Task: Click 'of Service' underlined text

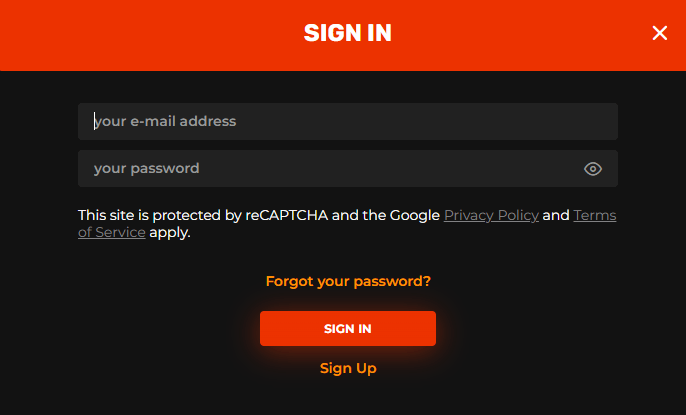Action: 112,232
